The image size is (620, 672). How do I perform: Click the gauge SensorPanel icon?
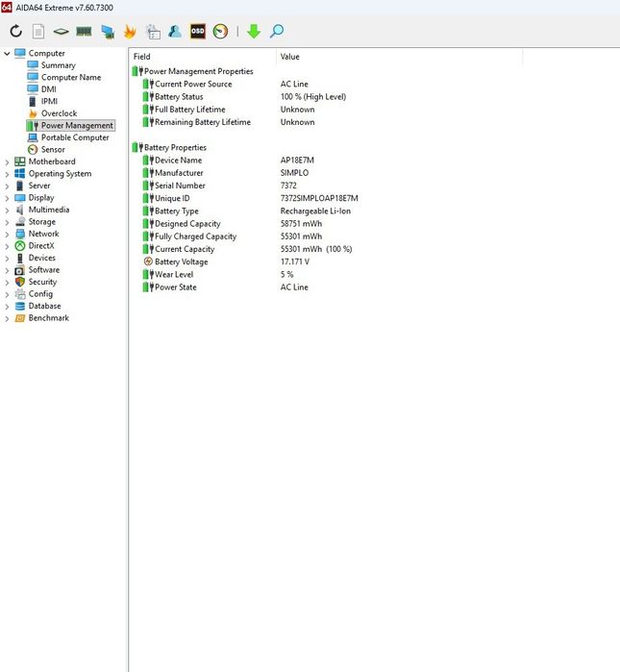(x=220, y=32)
